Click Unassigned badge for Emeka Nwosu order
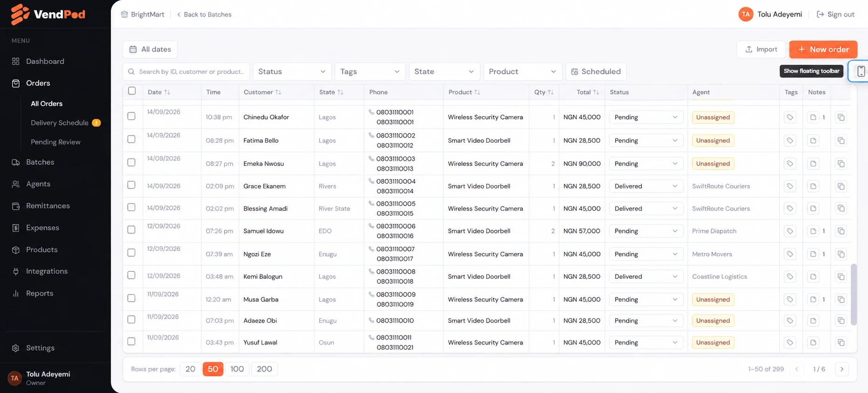Image resolution: width=868 pixels, height=393 pixels. 713,164
